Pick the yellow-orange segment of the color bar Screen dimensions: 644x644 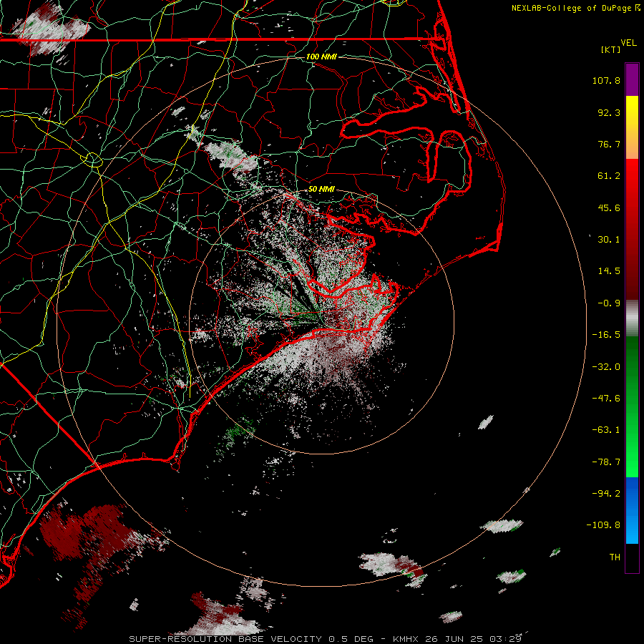632,127
